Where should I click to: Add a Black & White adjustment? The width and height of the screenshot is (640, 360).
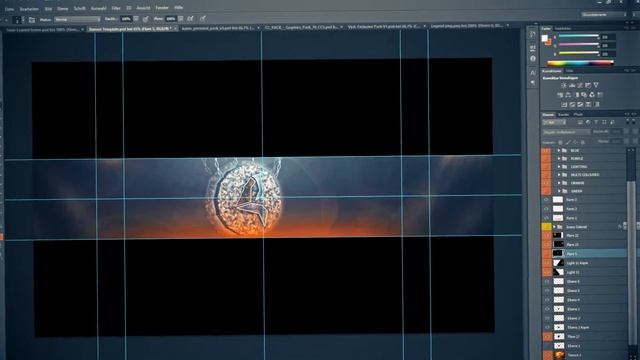(x=576, y=95)
